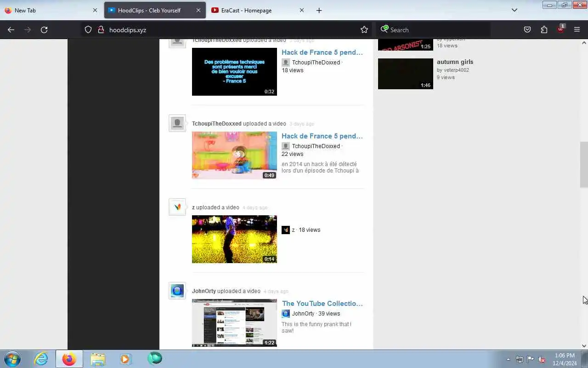Open the Action Center flag icon
Viewport: 588px width, 368px height.
click(x=531, y=359)
